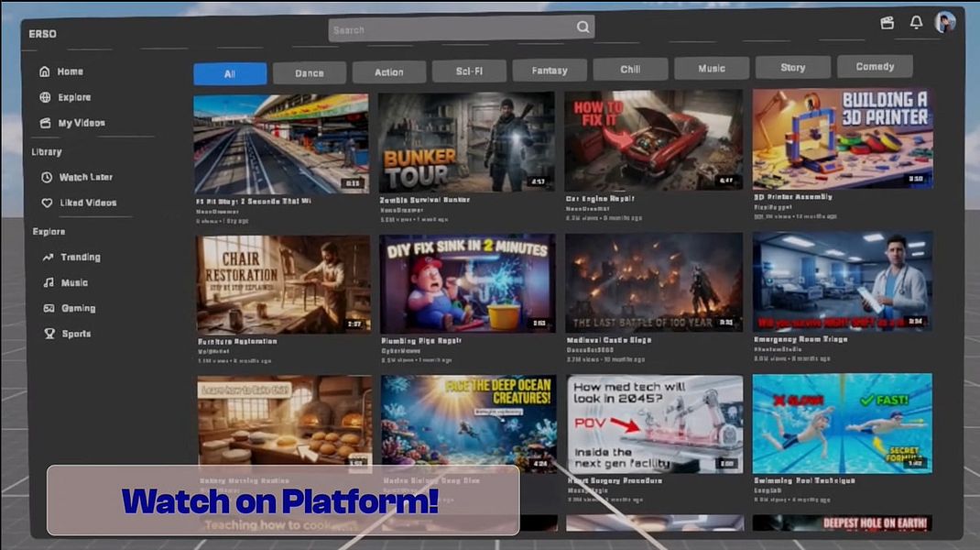Select the Chill category filter
The height and width of the screenshot is (550, 980).
coord(630,69)
